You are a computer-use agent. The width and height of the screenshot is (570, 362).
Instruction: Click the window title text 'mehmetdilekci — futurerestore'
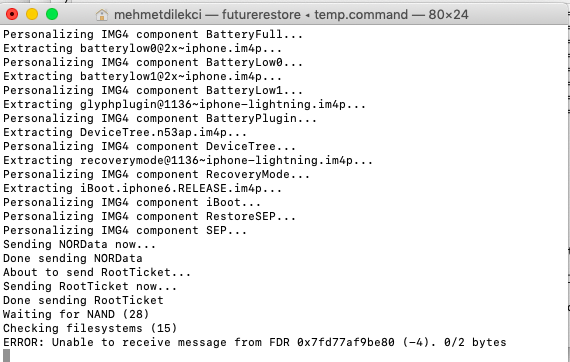click(x=207, y=15)
